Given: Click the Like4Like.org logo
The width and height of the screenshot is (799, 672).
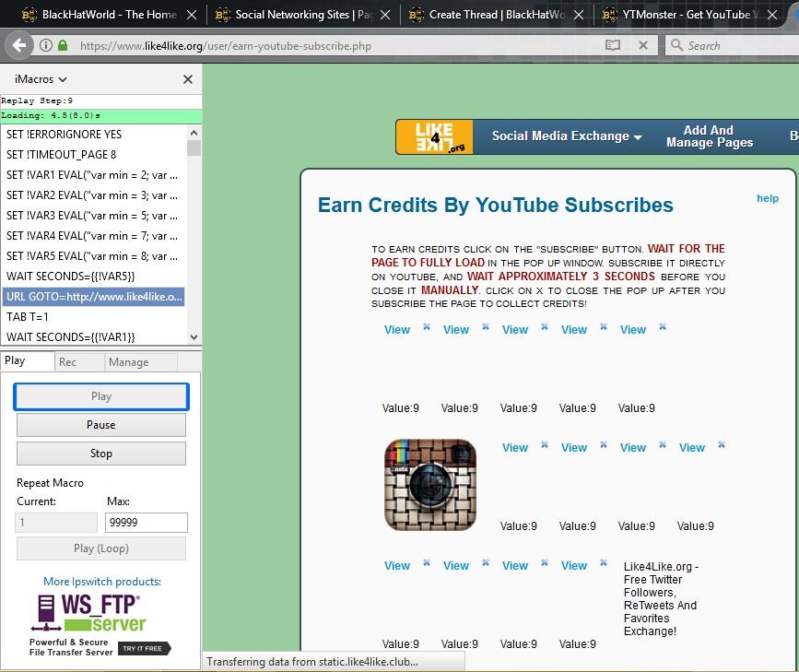Looking at the screenshot, I should [x=435, y=137].
